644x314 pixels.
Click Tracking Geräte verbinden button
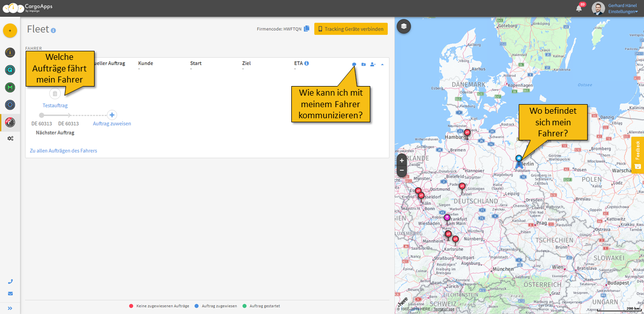click(x=351, y=29)
